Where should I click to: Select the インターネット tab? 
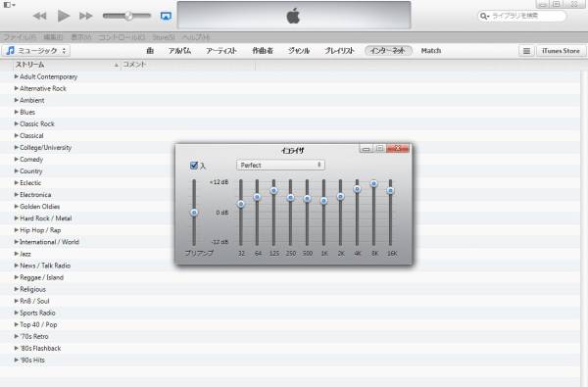388,51
